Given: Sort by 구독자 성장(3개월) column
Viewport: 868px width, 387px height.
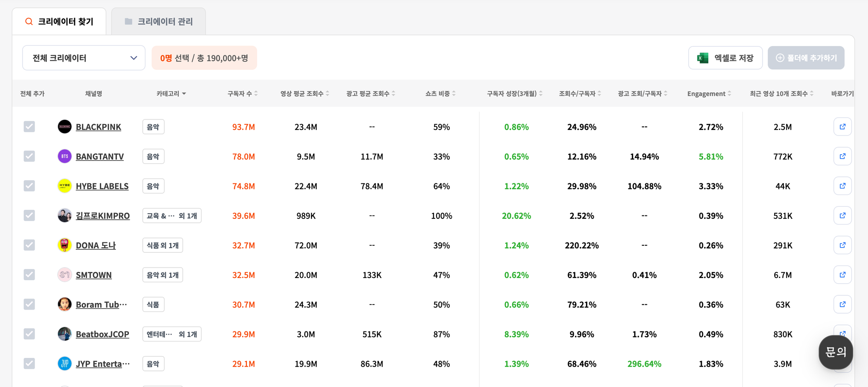Looking at the screenshot, I should [515, 93].
